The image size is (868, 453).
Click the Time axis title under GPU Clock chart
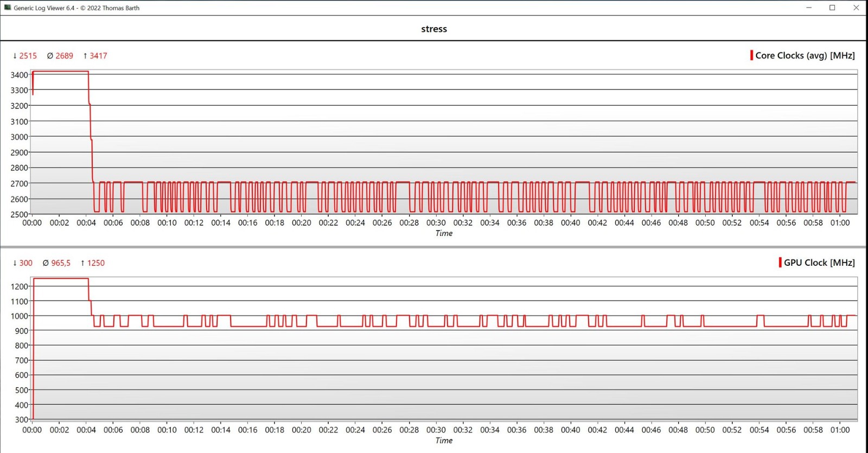tap(444, 441)
